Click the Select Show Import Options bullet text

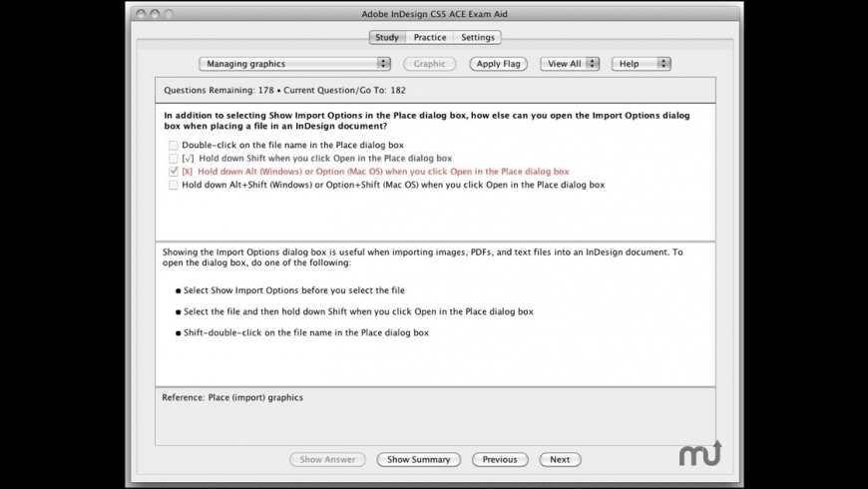pyautogui.click(x=294, y=290)
